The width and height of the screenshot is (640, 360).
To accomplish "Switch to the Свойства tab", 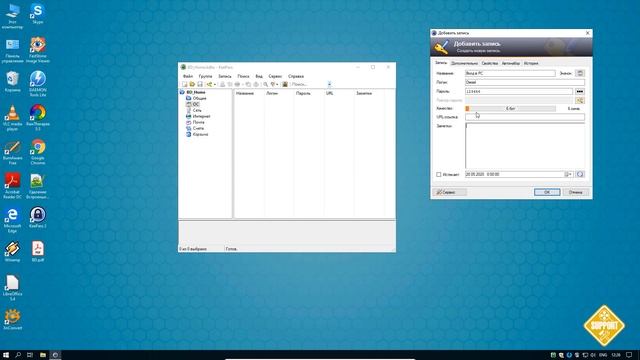I will (489, 64).
